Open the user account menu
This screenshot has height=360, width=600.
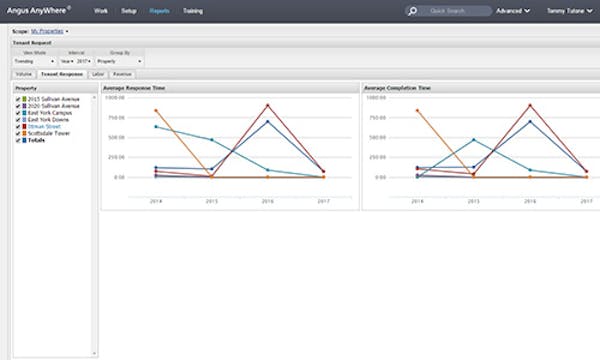coord(569,11)
